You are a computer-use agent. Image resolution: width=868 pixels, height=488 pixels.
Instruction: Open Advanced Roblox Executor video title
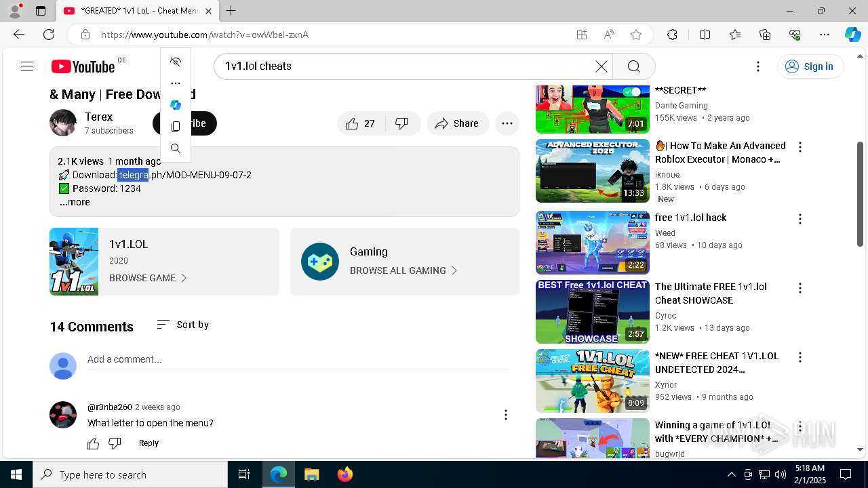720,152
